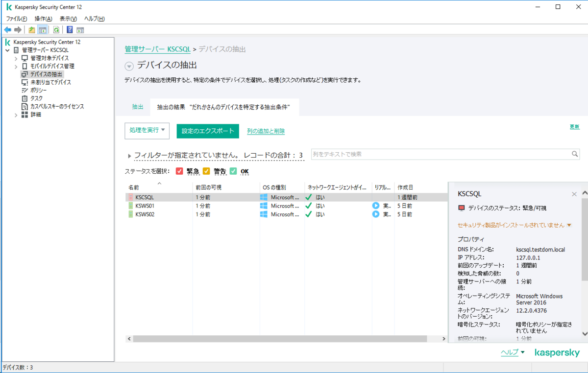Viewport: 588px width, 373px height.
Task: Click the gray Forward arrow toolbar icon
Action: 18,30
